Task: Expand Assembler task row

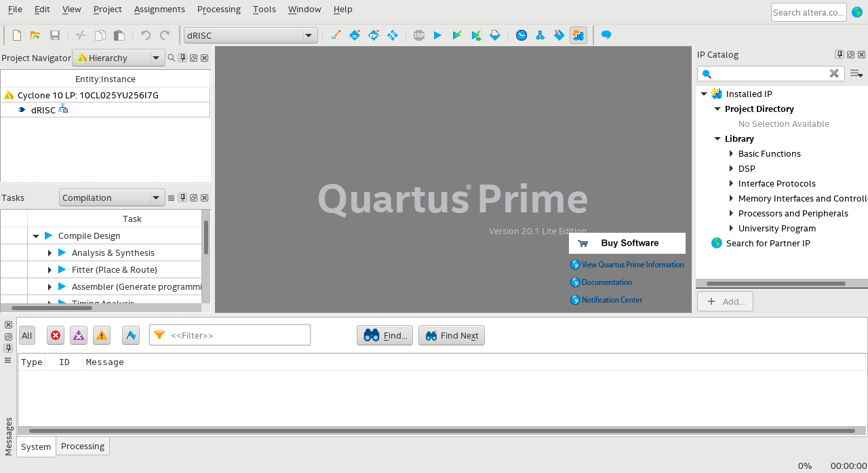Action: (x=50, y=287)
